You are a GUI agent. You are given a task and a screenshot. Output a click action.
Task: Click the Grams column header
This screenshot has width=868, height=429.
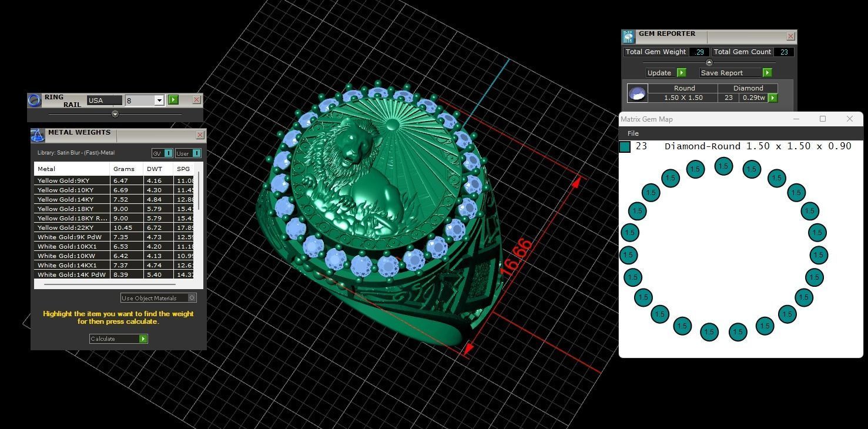(127, 169)
